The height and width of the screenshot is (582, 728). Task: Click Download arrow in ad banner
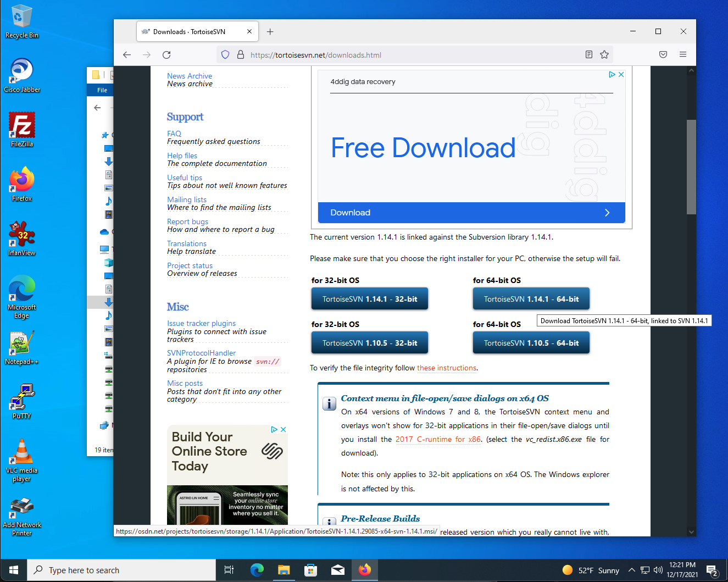607,213
